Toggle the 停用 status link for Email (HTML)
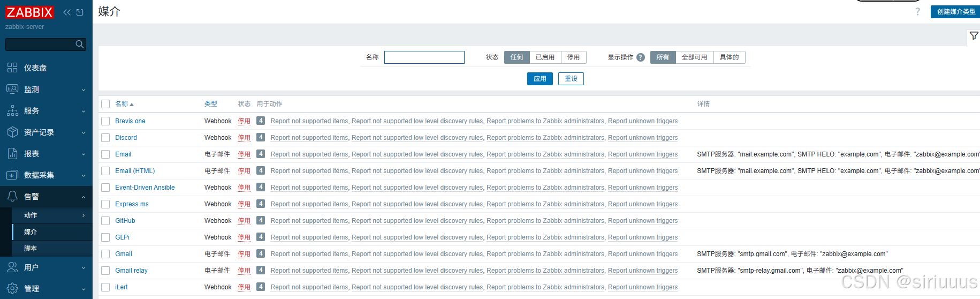This screenshot has height=299, width=980. [244, 171]
